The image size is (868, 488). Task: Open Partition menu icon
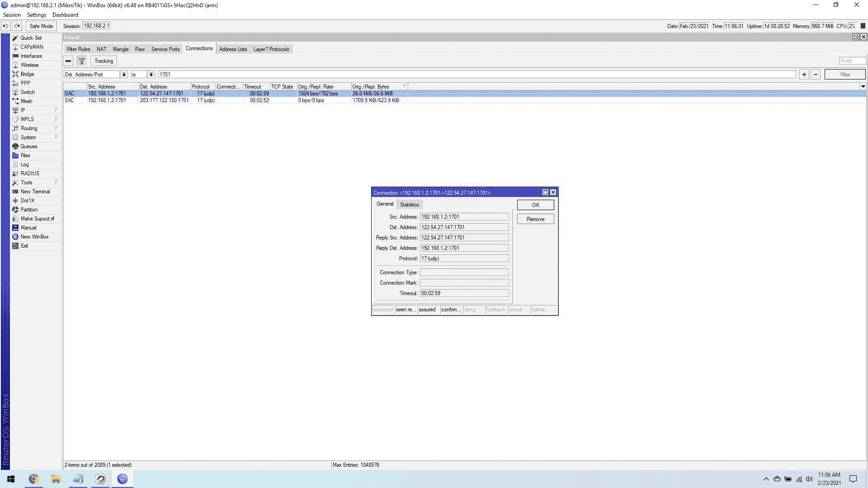click(x=15, y=210)
